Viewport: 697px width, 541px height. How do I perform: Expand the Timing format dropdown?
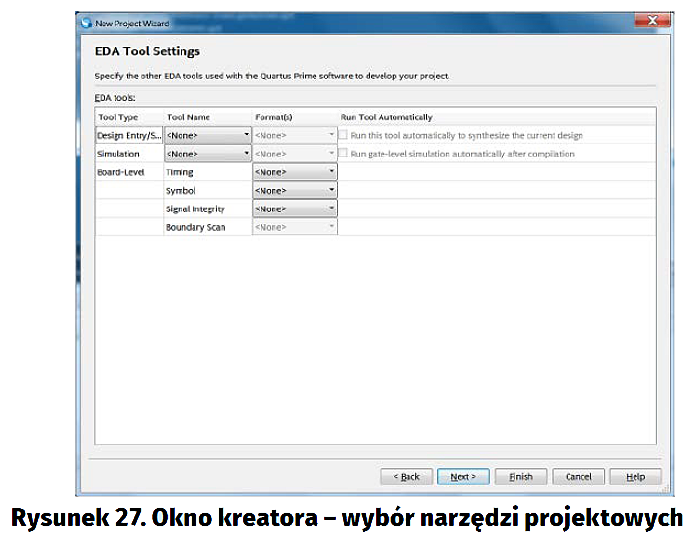click(x=295, y=172)
